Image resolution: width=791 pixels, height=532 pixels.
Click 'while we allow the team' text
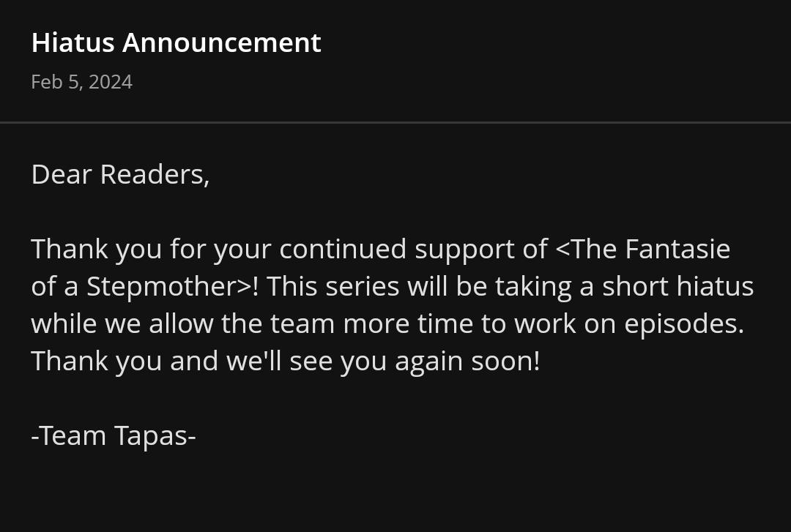click(183, 323)
